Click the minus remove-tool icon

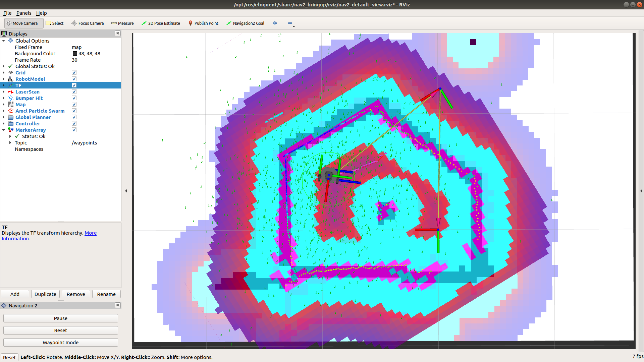(290, 23)
